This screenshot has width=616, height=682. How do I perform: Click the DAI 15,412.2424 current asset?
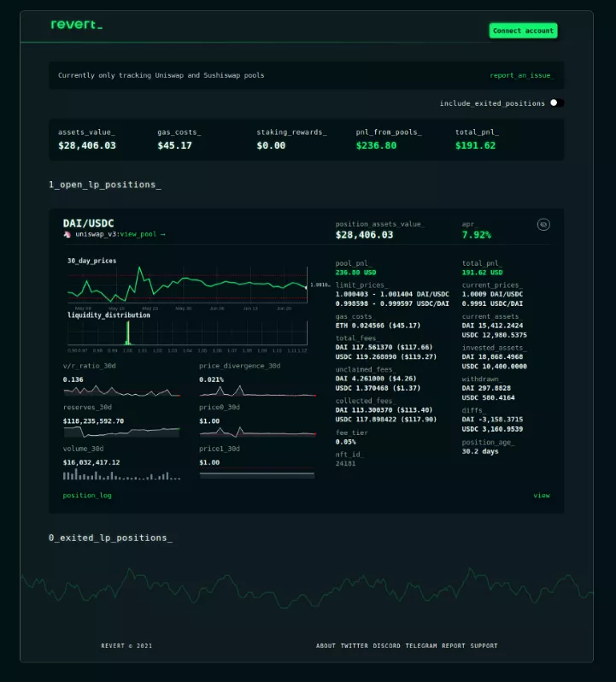[492, 326]
